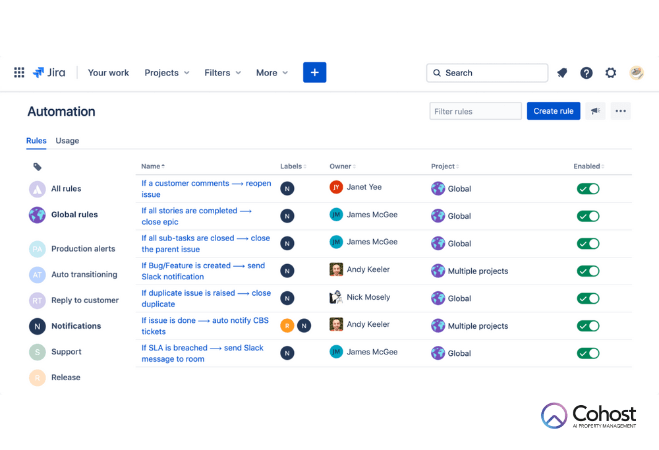Image resolution: width=659 pixels, height=450 pixels.
Task: Expand the Projects dropdown menu
Action: coord(167,73)
